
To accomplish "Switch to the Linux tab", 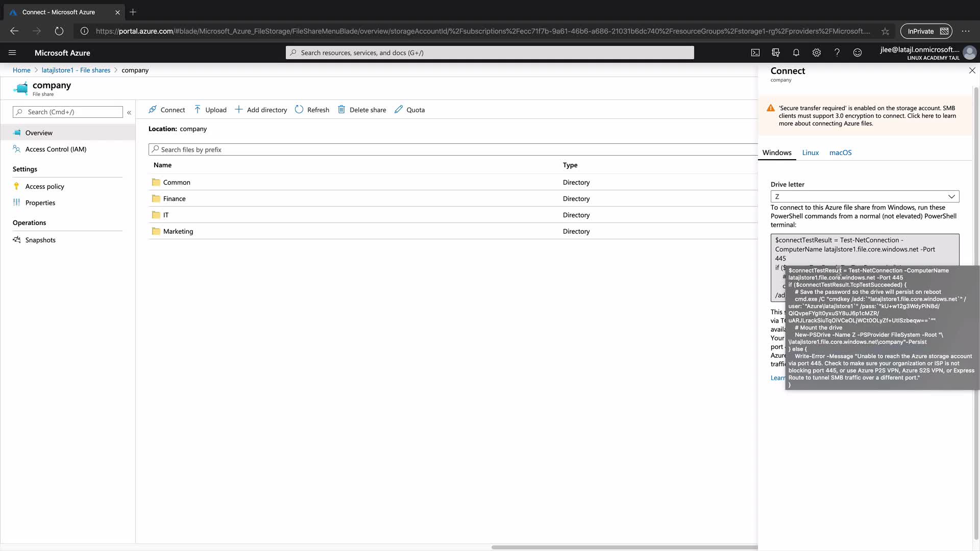I will [810, 153].
